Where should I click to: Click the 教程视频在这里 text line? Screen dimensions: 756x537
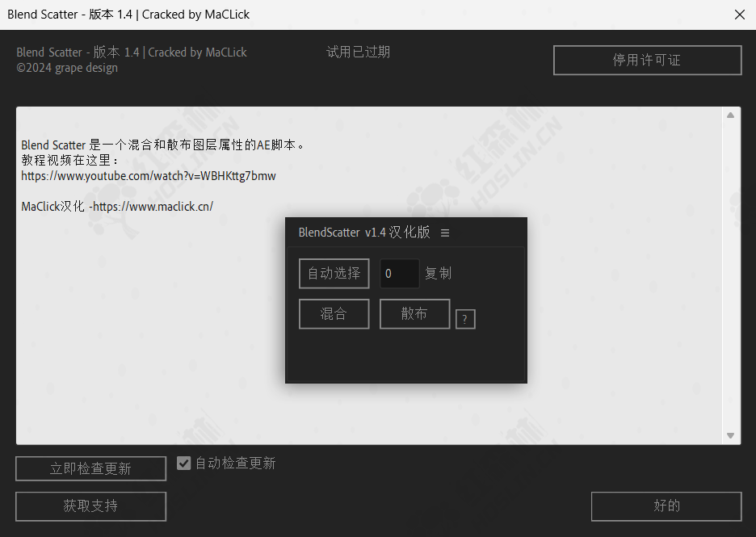point(70,161)
